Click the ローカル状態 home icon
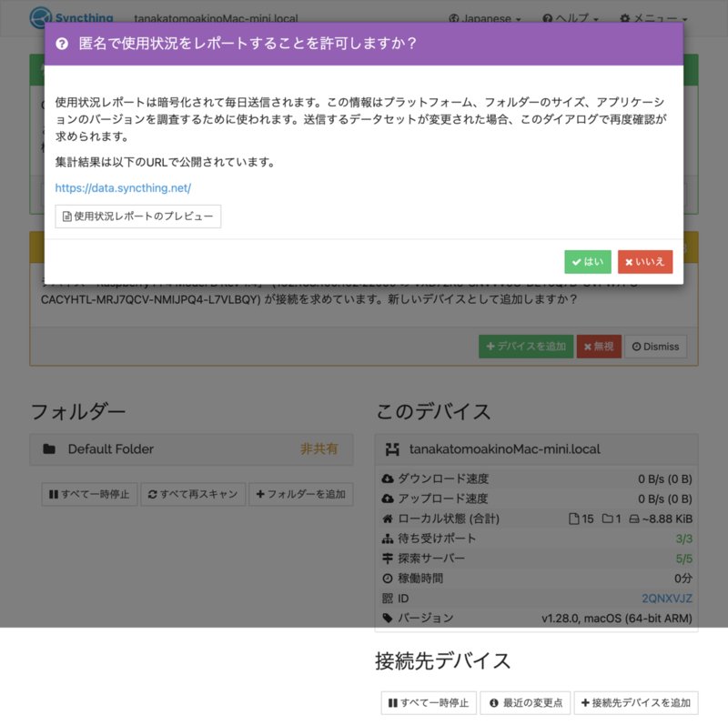The image size is (728, 725). (388, 519)
